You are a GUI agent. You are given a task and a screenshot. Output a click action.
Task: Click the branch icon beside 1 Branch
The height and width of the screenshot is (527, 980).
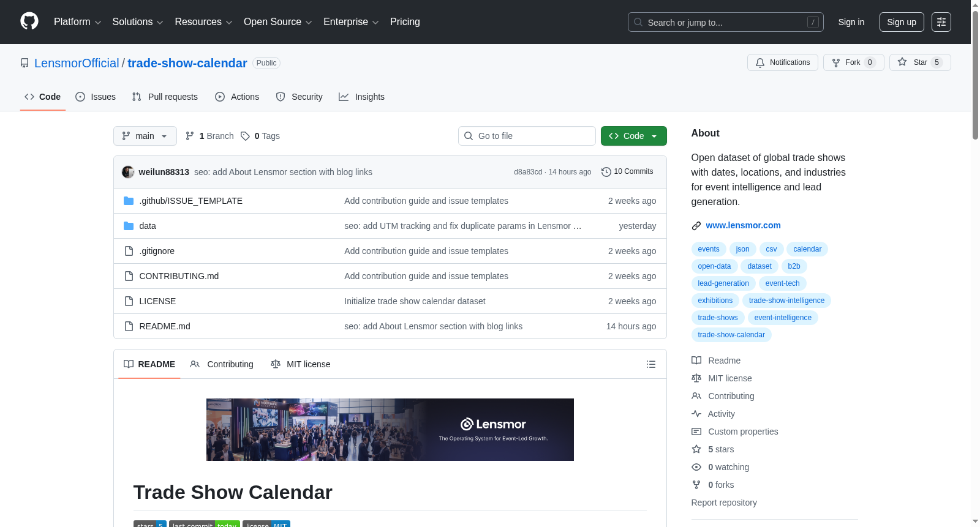coord(190,136)
